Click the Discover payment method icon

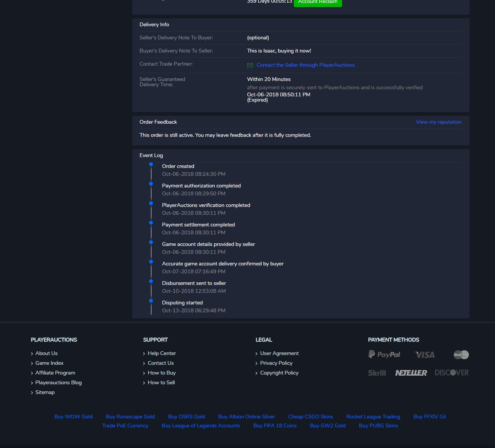pyautogui.click(x=452, y=373)
